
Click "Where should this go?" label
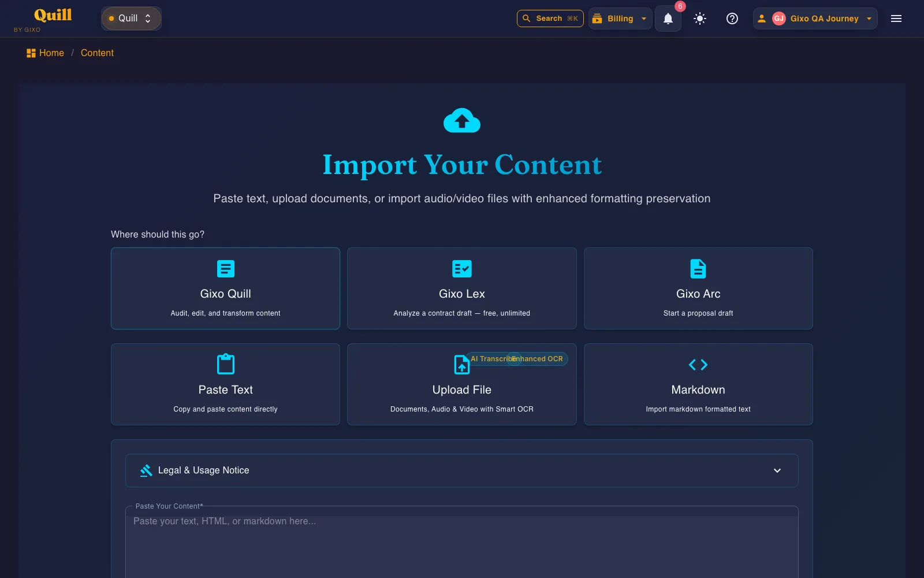tap(158, 235)
